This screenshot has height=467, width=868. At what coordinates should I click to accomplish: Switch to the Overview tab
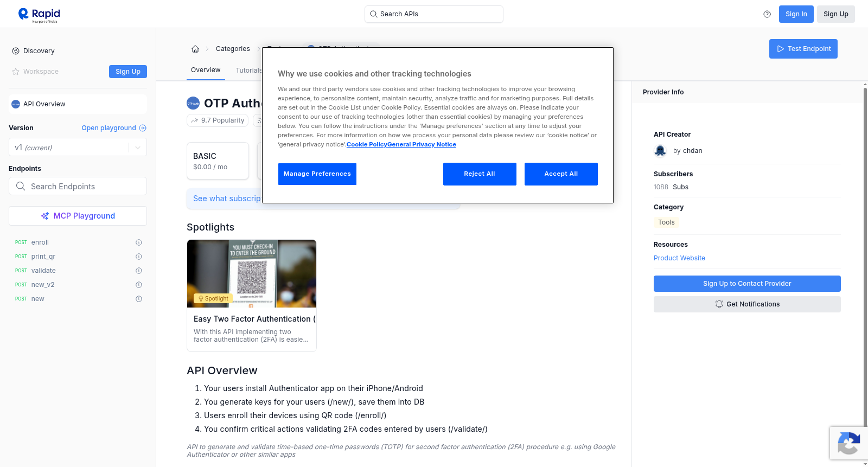point(206,70)
